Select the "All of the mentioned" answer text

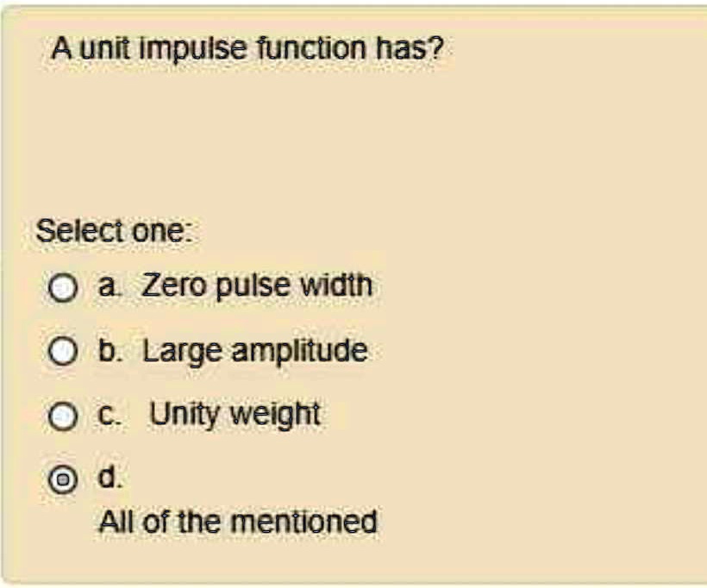point(238,522)
